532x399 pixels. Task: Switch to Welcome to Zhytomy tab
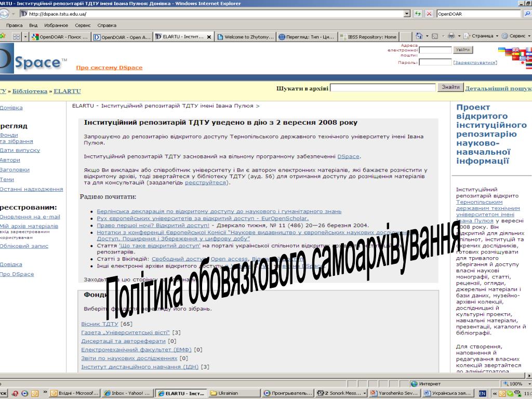(x=245, y=37)
